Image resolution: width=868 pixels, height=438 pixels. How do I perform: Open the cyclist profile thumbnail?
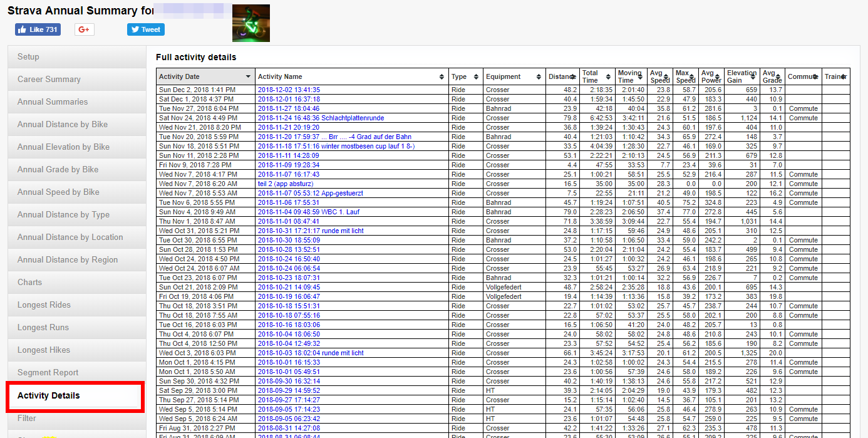pos(251,23)
